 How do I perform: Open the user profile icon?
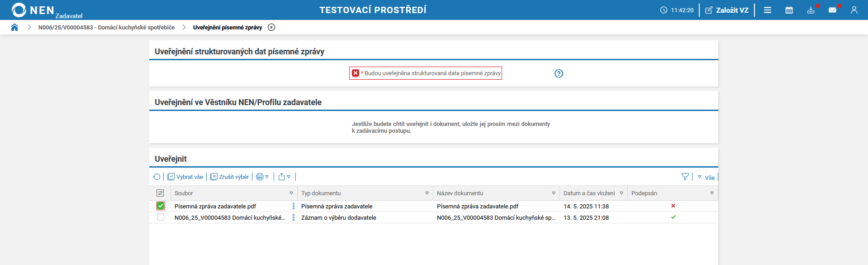tap(854, 10)
